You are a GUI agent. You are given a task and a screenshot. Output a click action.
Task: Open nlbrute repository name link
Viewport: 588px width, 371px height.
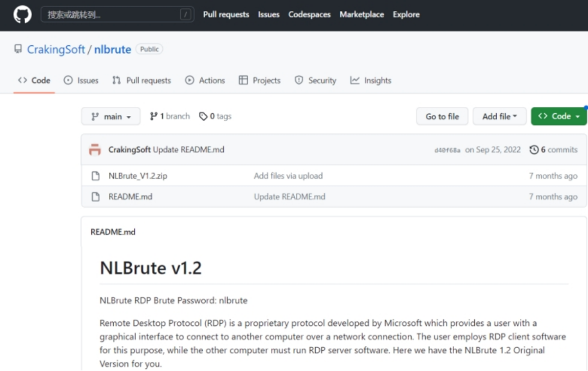pyautogui.click(x=113, y=50)
